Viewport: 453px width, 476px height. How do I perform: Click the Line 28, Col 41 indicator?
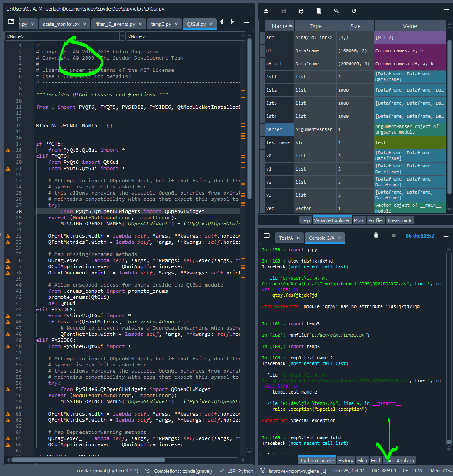pyautogui.click(x=349, y=471)
